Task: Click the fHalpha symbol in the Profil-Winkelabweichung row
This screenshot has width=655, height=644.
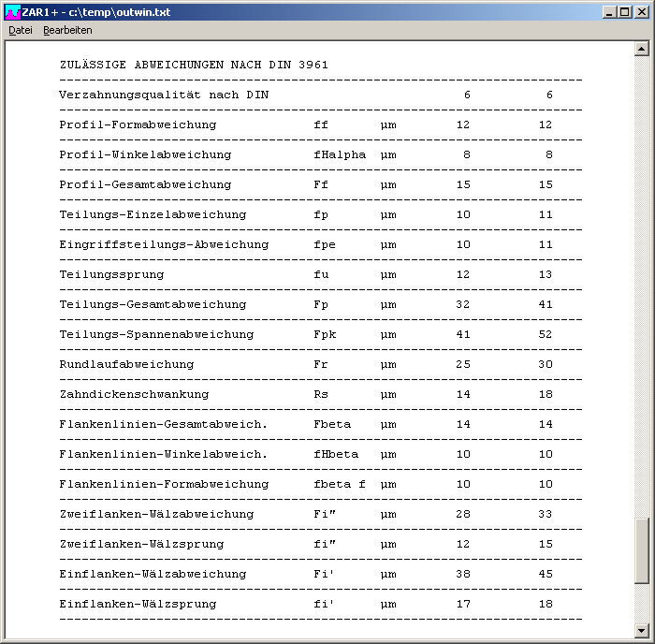Action: pos(340,154)
